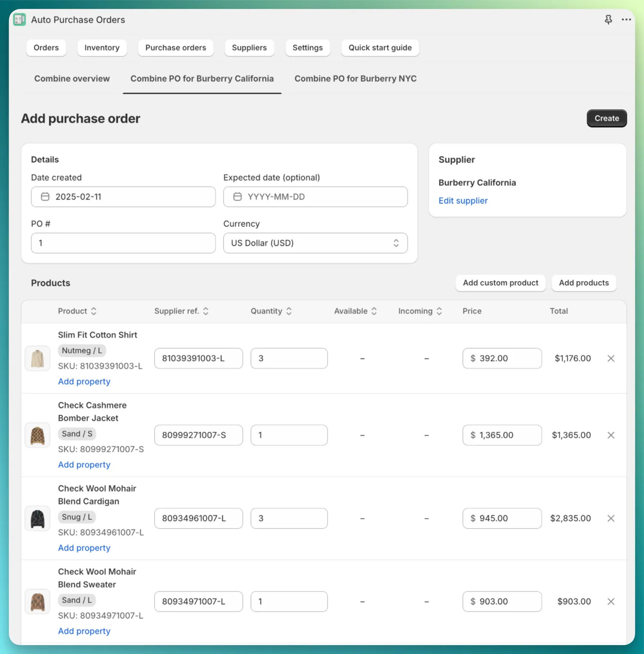Remove the Check Wool Mohair Blend Sweater row

(611, 601)
